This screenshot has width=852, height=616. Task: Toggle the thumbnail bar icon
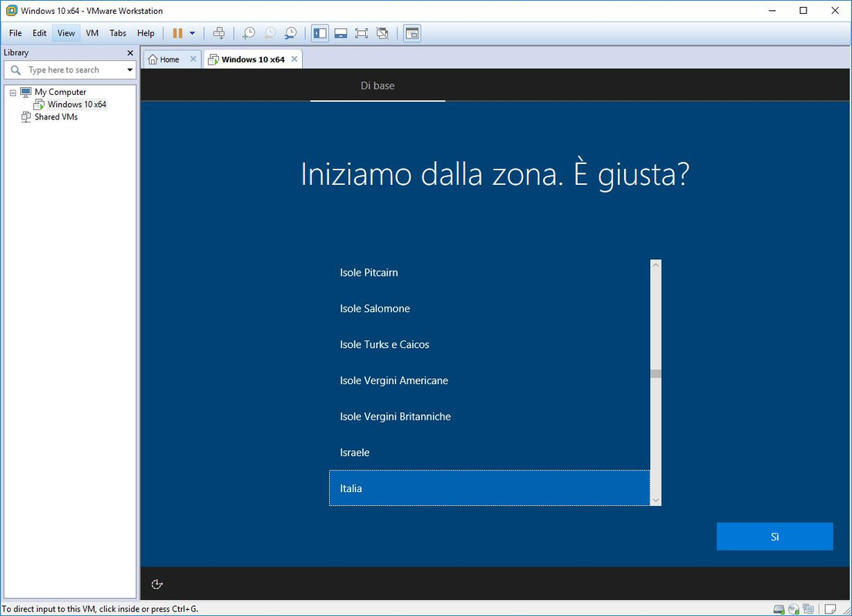point(340,33)
